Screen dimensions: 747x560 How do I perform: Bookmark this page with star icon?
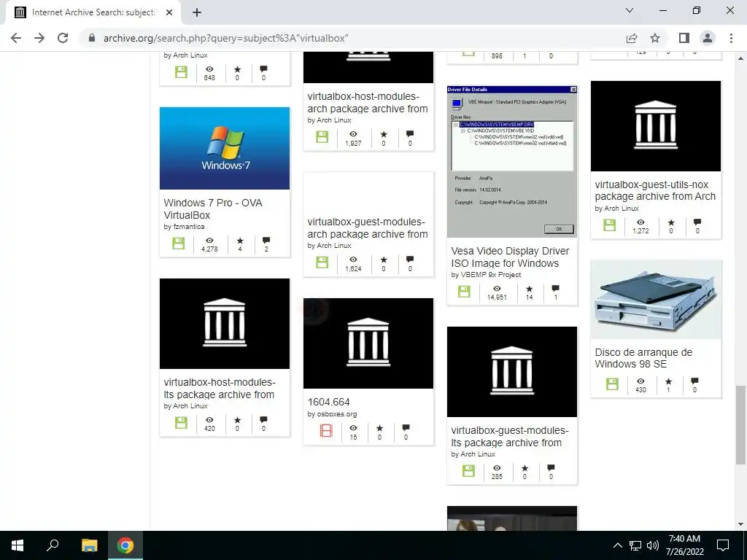(655, 38)
